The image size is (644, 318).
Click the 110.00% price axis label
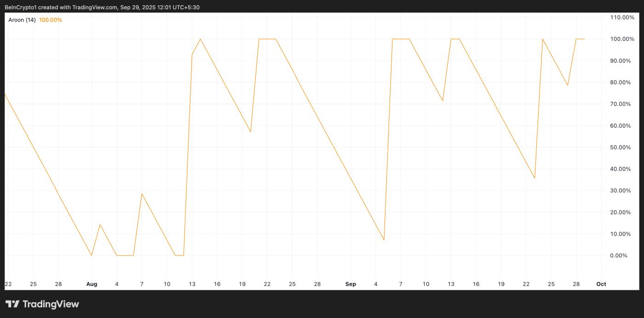(622, 17)
